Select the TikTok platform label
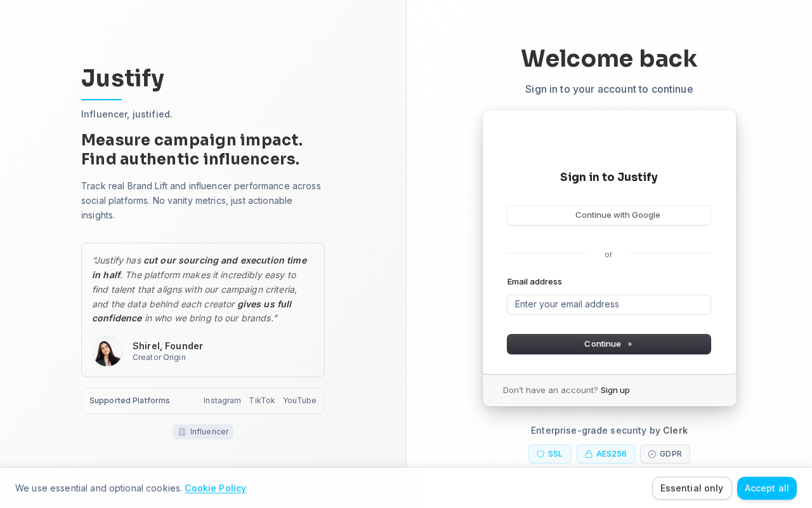The image size is (812, 508). (262, 401)
